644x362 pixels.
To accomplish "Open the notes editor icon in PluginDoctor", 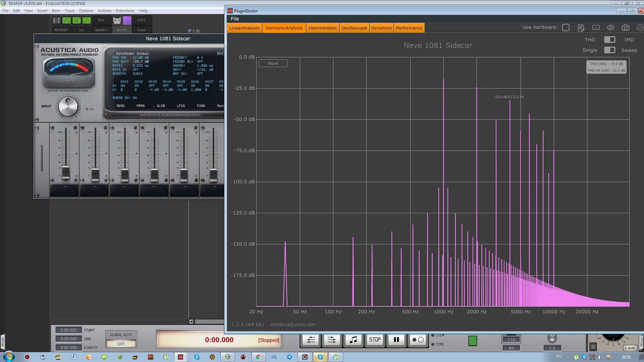I will (x=581, y=28).
